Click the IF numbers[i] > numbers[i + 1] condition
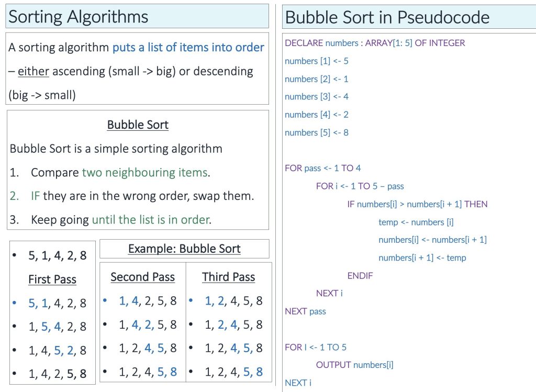536x392 pixels. [x=417, y=204]
